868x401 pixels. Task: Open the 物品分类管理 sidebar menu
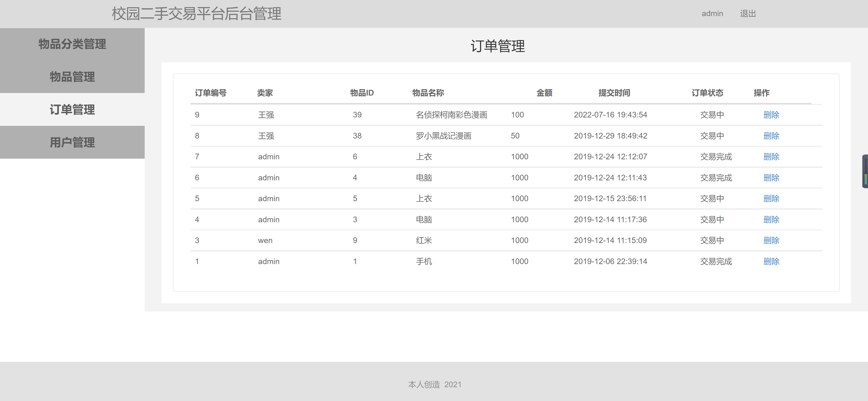click(x=72, y=44)
